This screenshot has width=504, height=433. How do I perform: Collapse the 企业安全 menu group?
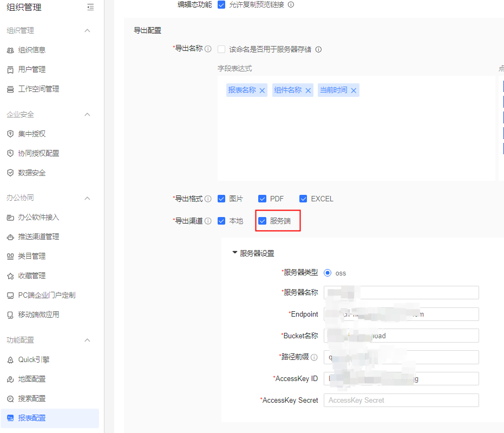87,115
